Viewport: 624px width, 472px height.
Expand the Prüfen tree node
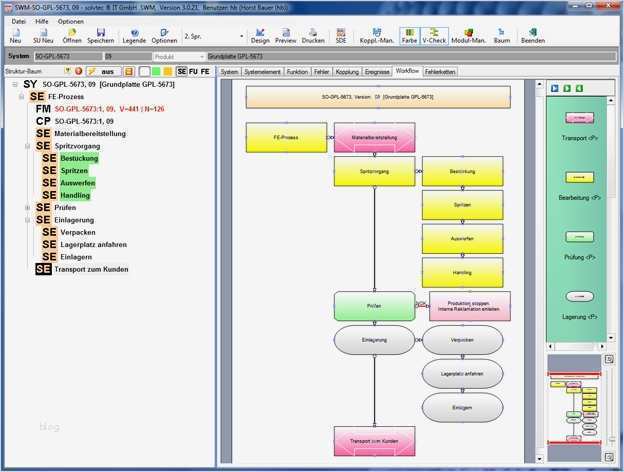tap(27, 208)
